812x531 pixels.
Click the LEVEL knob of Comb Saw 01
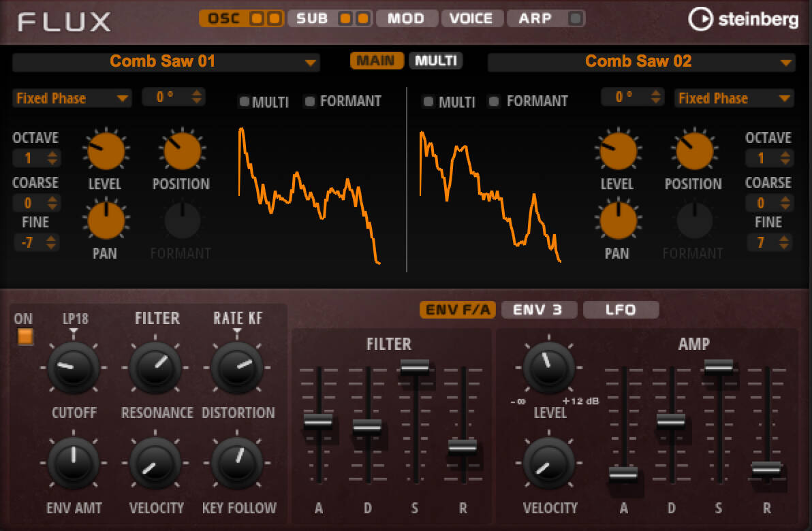(106, 150)
